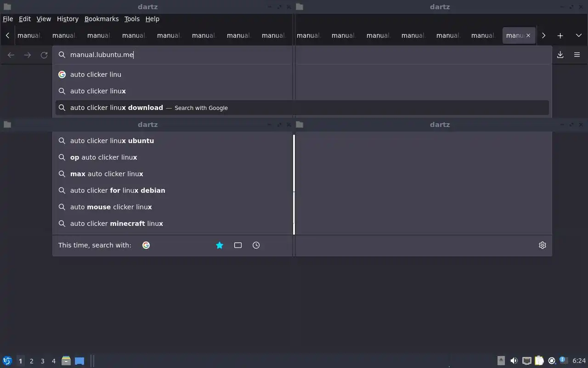Switch to virtual desktop 3

tap(42, 361)
